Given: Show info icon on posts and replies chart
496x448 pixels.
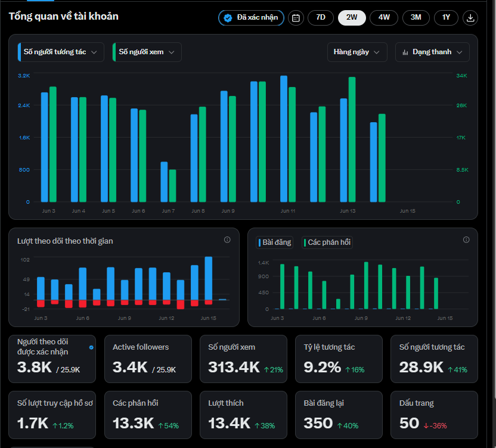Looking at the screenshot, I should [466, 239].
